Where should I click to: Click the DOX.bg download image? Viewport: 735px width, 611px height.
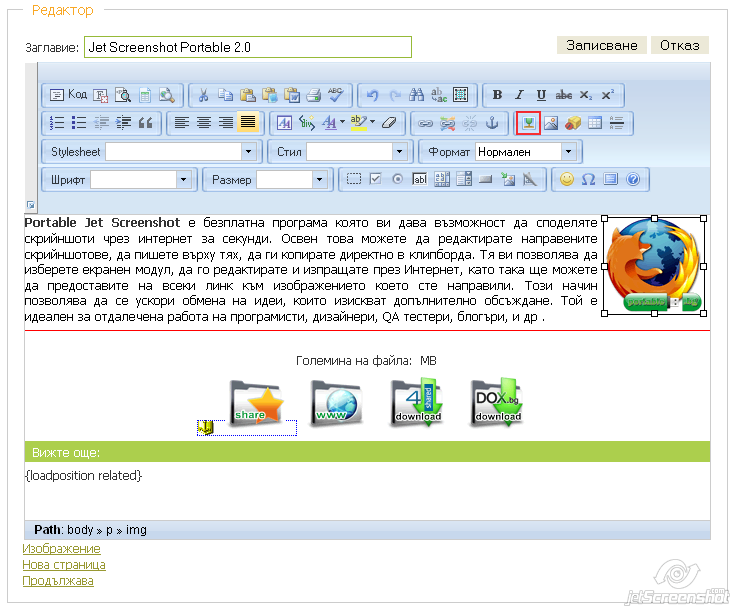pyautogui.click(x=496, y=402)
